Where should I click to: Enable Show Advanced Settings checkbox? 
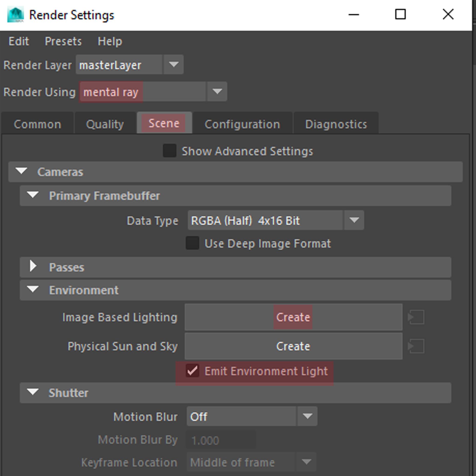click(169, 151)
